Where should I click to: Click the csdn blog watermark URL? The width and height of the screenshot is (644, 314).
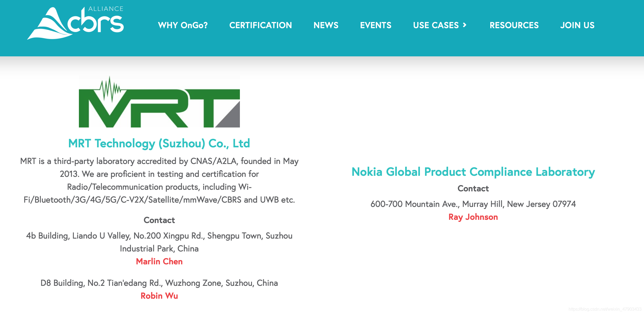pyautogui.click(x=605, y=309)
